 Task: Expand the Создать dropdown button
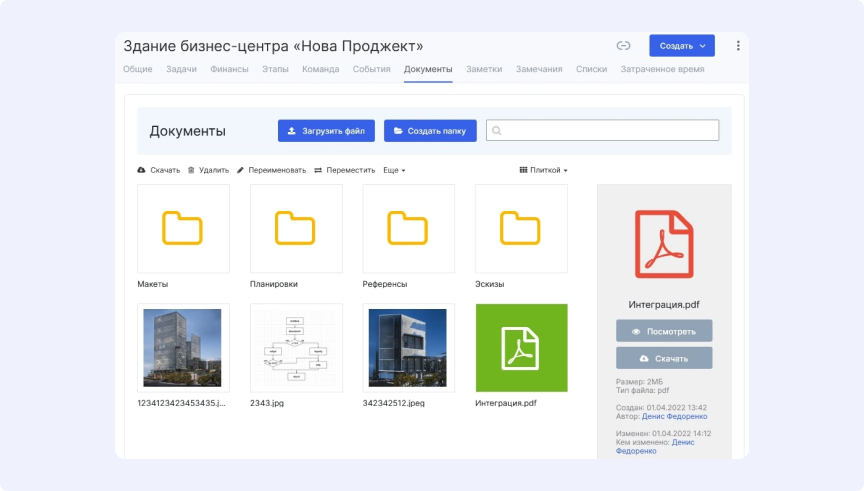[682, 46]
